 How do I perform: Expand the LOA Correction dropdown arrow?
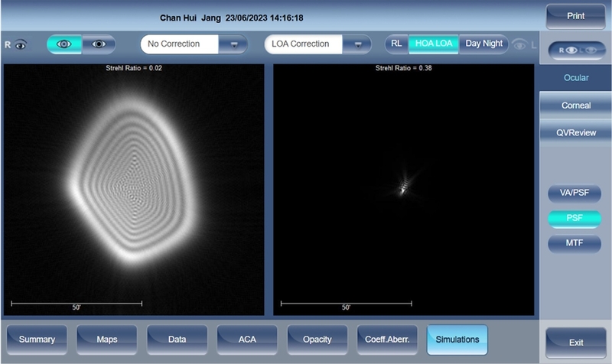pyautogui.click(x=357, y=44)
